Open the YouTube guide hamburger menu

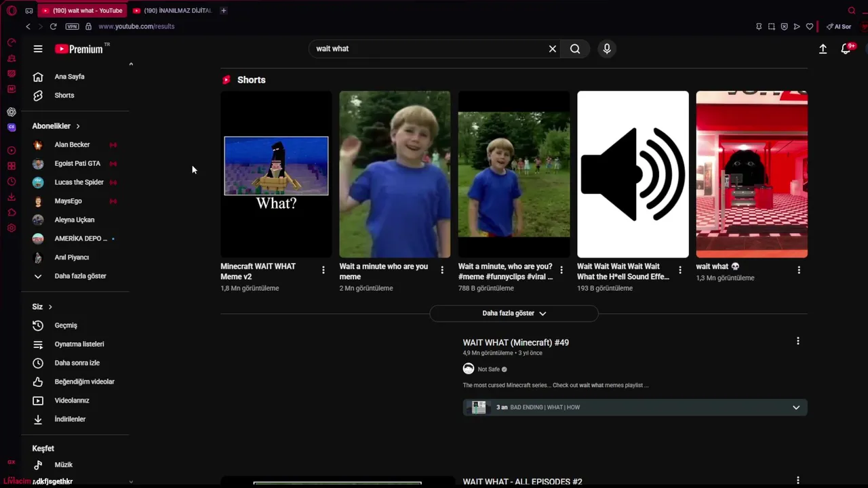tap(38, 49)
